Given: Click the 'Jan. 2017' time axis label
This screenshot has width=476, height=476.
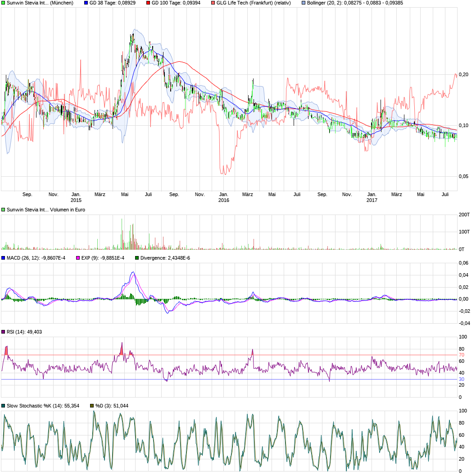Looking at the screenshot, I should tap(372, 197).
